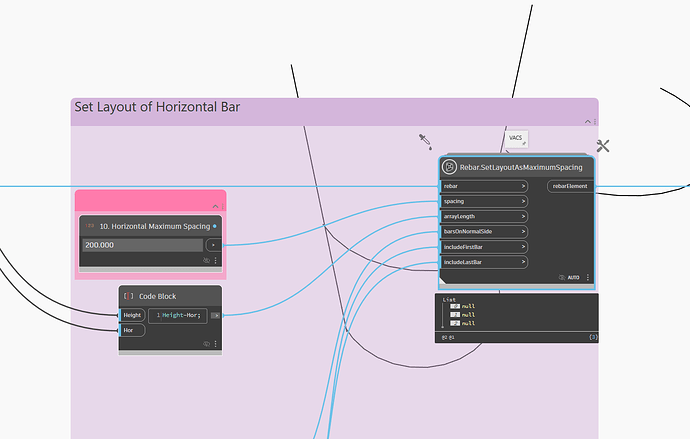This screenshot has height=439, width=690.
Task: Click the rebarElement output port
Action: pos(571,186)
